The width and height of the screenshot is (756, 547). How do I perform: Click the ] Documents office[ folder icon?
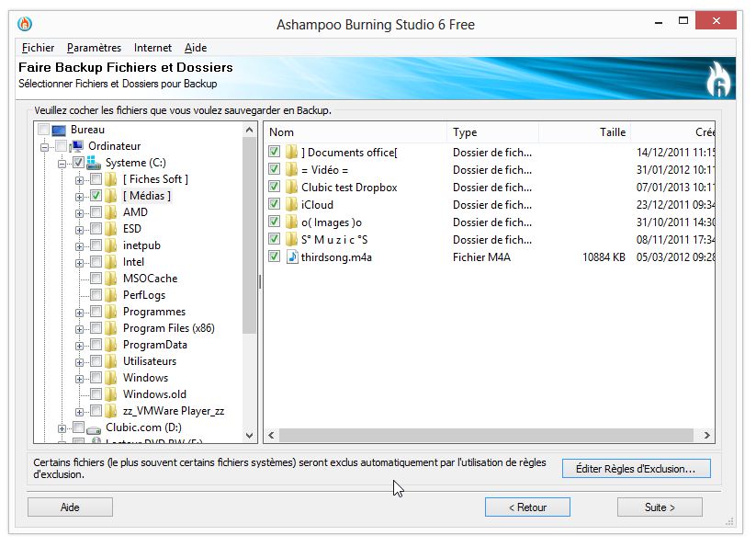291,152
